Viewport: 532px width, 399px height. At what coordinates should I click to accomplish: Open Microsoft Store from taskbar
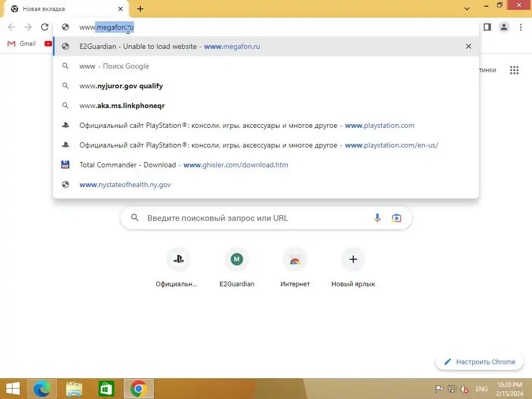pyautogui.click(x=106, y=389)
